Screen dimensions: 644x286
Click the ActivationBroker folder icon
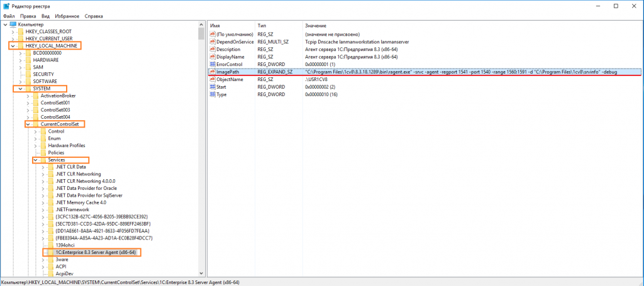(x=35, y=95)
